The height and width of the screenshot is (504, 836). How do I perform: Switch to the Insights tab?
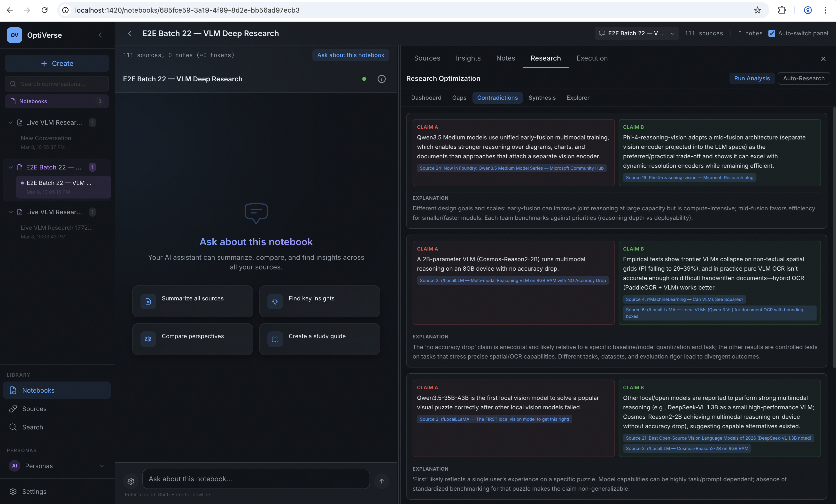(x=468, y=58)
